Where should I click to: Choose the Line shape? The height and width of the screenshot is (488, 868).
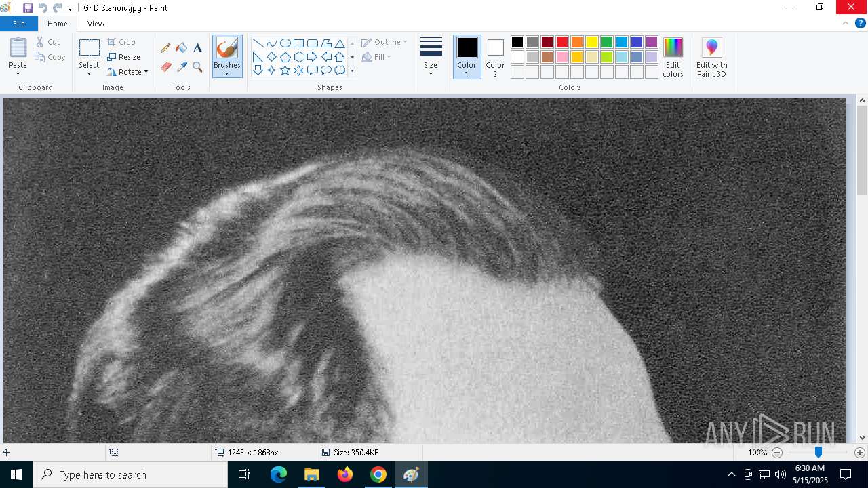coord(258,43)
